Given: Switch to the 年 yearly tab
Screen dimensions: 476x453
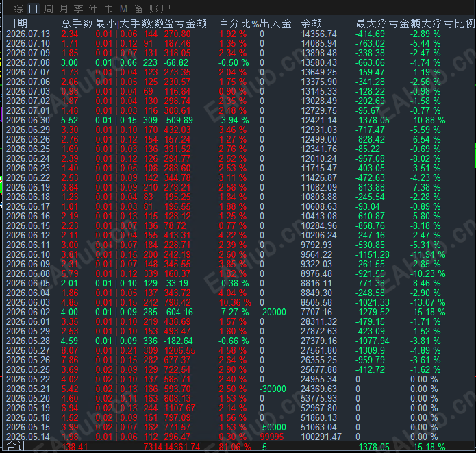Looking at the screenshot, I should 94,9.
